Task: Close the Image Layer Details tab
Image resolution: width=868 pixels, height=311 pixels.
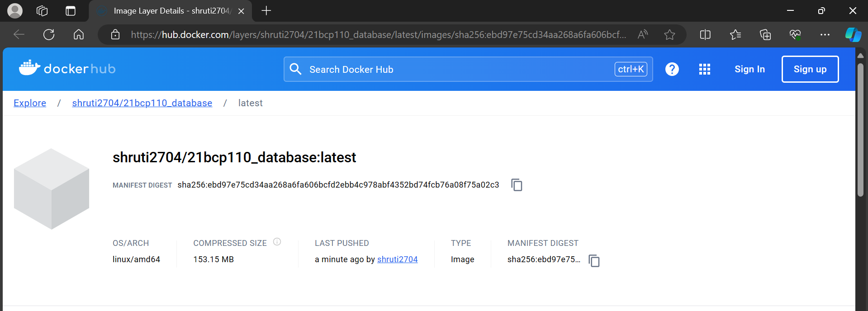Action: 241,11
